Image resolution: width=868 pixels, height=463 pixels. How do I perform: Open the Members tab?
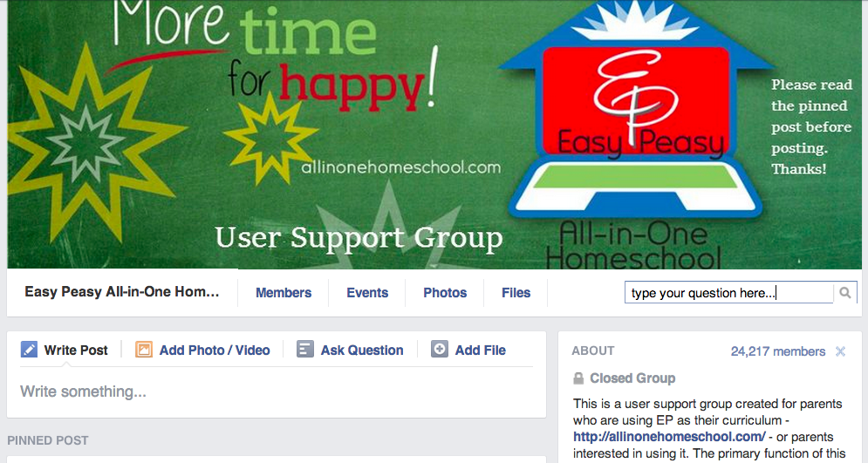click(284, 293)
